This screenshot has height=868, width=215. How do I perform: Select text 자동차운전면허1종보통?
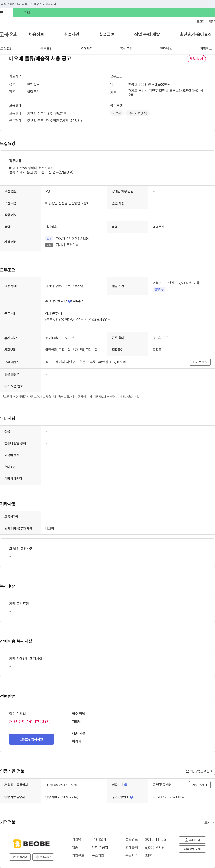pos(72,239)
